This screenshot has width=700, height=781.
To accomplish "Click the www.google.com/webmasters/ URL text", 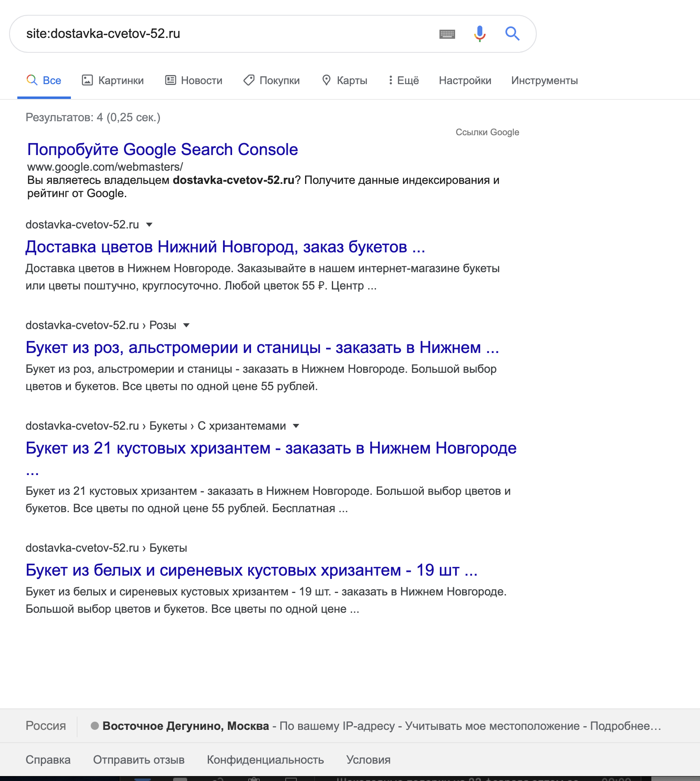I will pyautogui.click(x=105, y=167).
